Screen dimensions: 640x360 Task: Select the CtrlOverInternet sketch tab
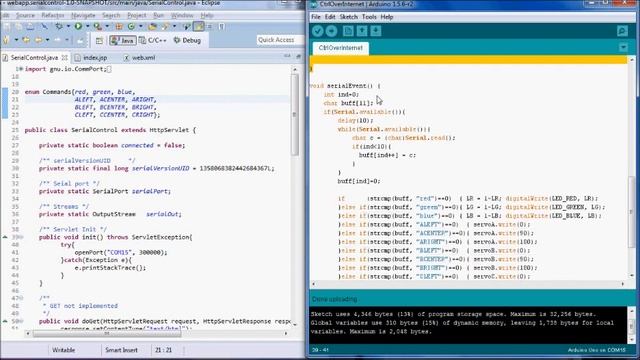[x=340, y=48]
